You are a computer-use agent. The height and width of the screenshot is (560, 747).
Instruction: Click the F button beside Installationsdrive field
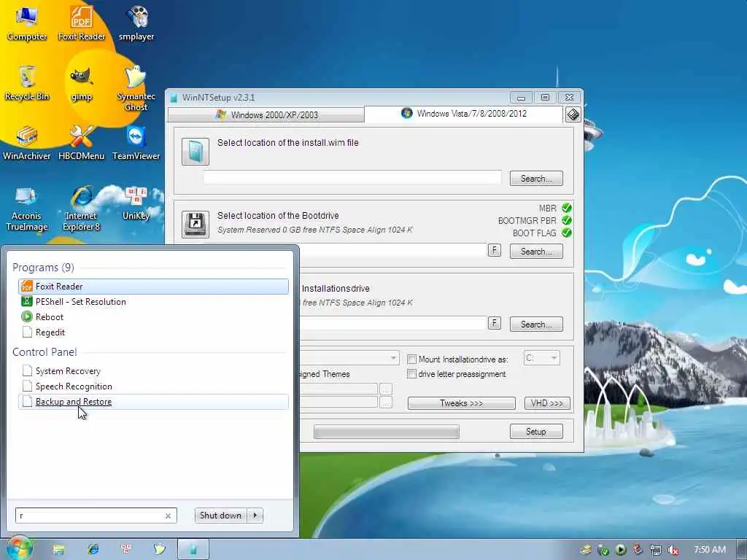[x=495, y=323]
